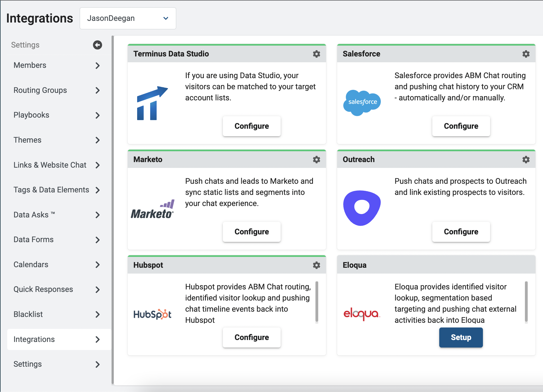Click the Terminus Data Studio card title
Screen dimensions: 543x392
coord(171,54)
